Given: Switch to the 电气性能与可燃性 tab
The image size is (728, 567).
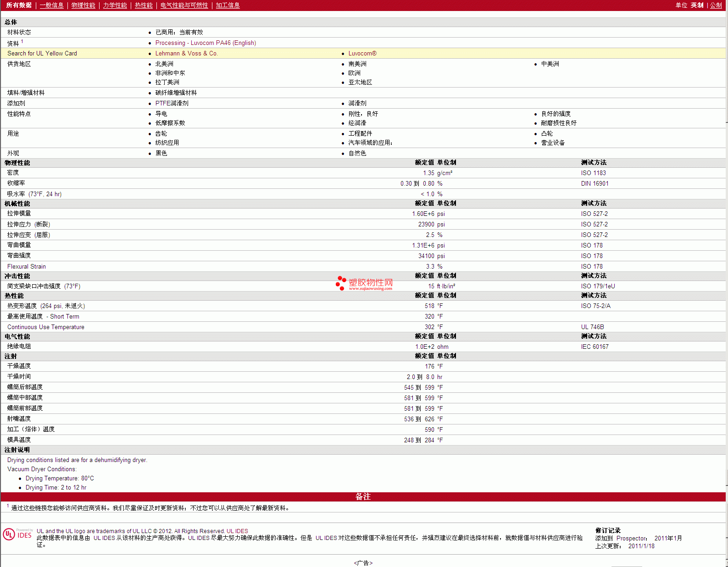Looking at the screenshot, I should point(184,5).
